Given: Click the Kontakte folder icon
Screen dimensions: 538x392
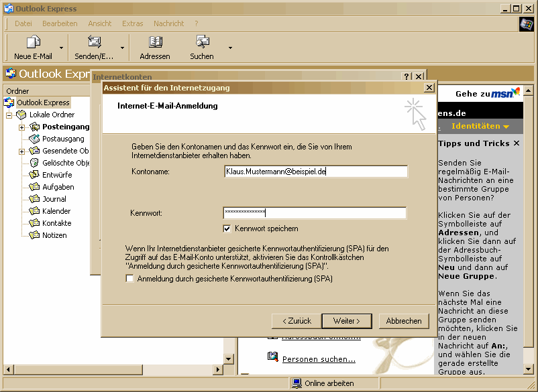Looking at the screenshot, I should pyautogui.click(x=34, y=223).
